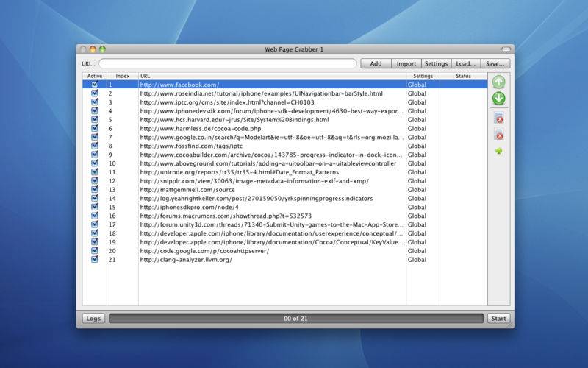Toggle Active checkbox for unicode.org row

[95, 172]
